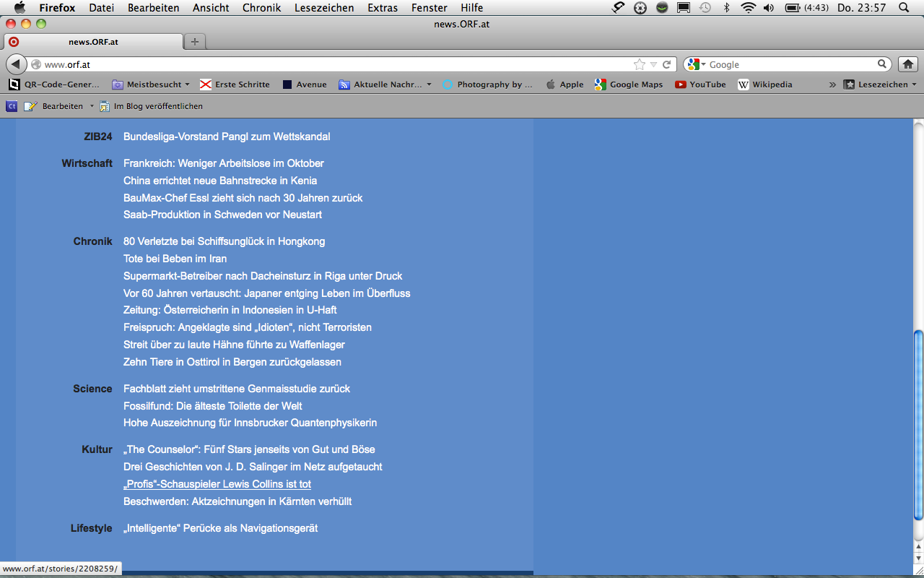Open China errichtet neue Bahnstrecke in Kenia
The height and width of the screenshot is (578, 924).
220,181
